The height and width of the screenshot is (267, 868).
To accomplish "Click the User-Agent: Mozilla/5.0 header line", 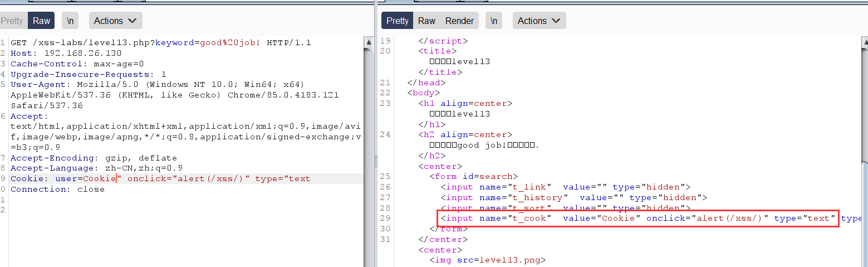I will pos(158,84).
